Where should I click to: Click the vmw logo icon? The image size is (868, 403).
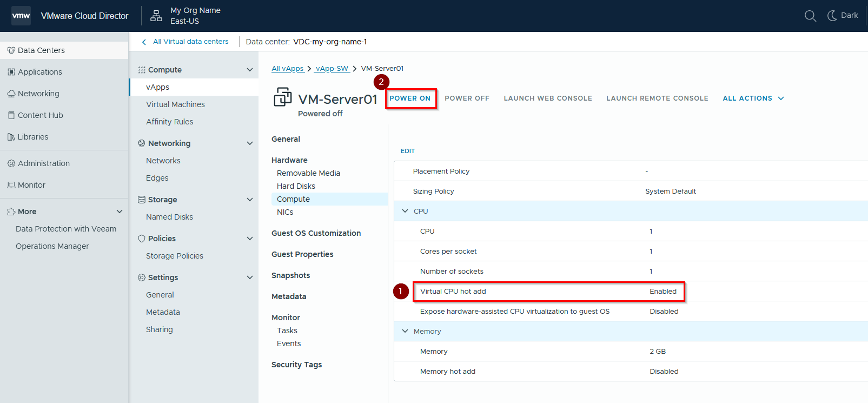[x=21, y=16]
